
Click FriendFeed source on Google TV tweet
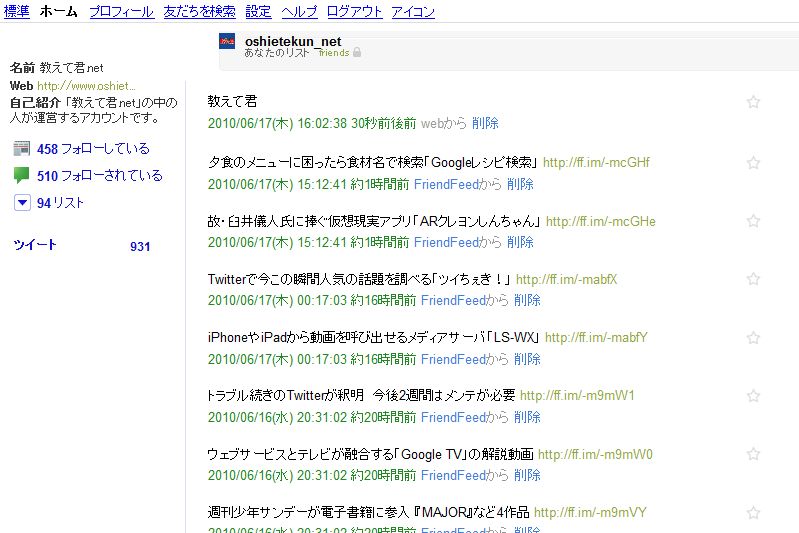tap(454, 475)
